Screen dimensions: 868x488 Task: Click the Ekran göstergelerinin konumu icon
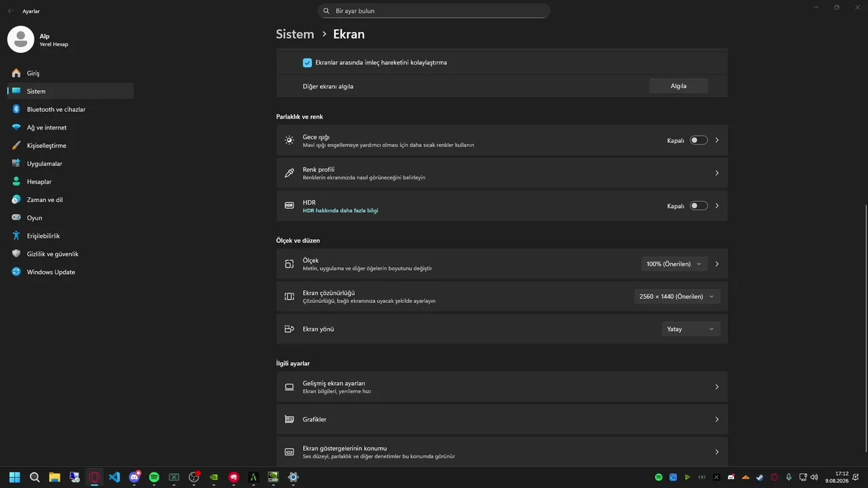290,452
